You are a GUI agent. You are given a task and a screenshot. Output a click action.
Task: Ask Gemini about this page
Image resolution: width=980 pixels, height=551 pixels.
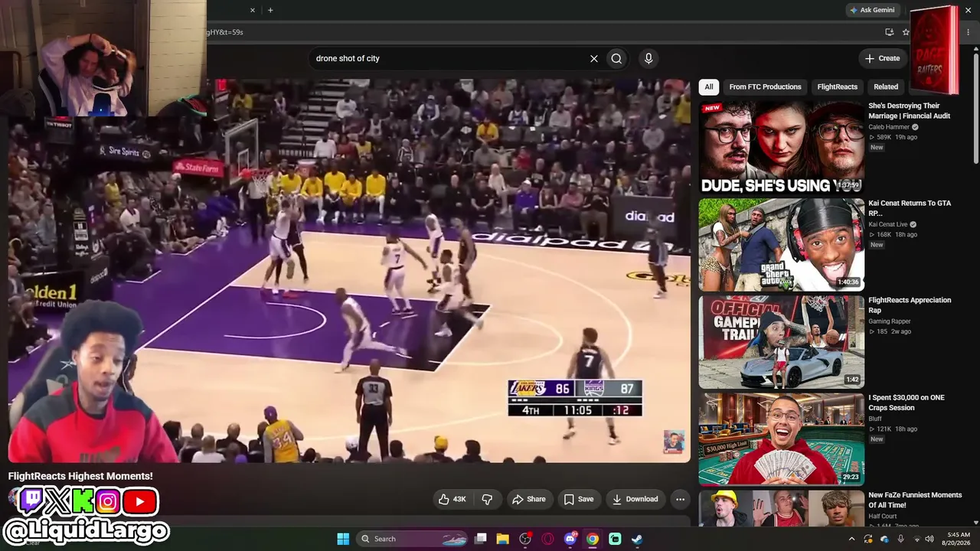[x=871, y=10]
